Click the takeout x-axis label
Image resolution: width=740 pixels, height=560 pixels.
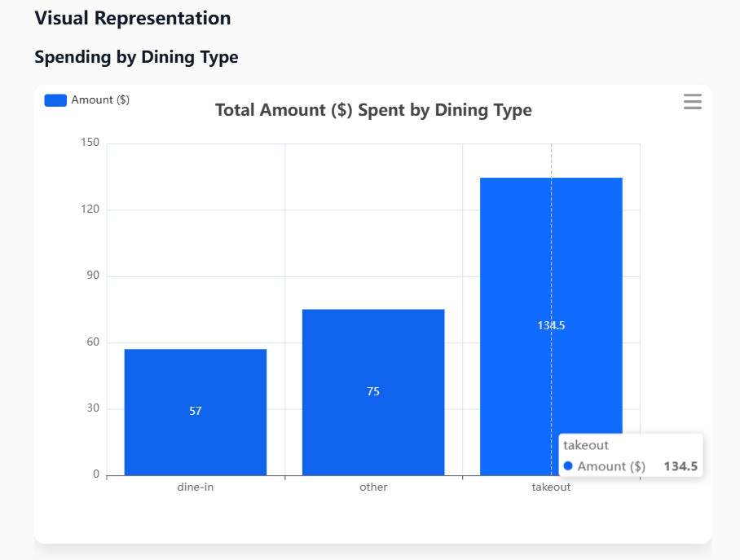[x=551, y=487]
